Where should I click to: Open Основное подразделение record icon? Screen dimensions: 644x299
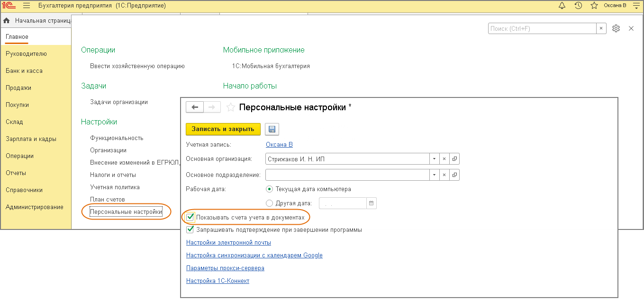point(454,175)
